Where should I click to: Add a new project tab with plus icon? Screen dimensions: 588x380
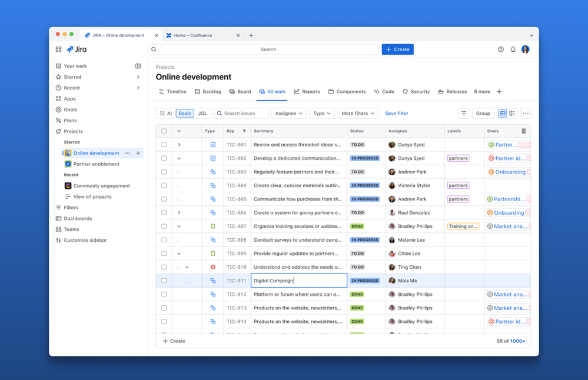(499, 91)
